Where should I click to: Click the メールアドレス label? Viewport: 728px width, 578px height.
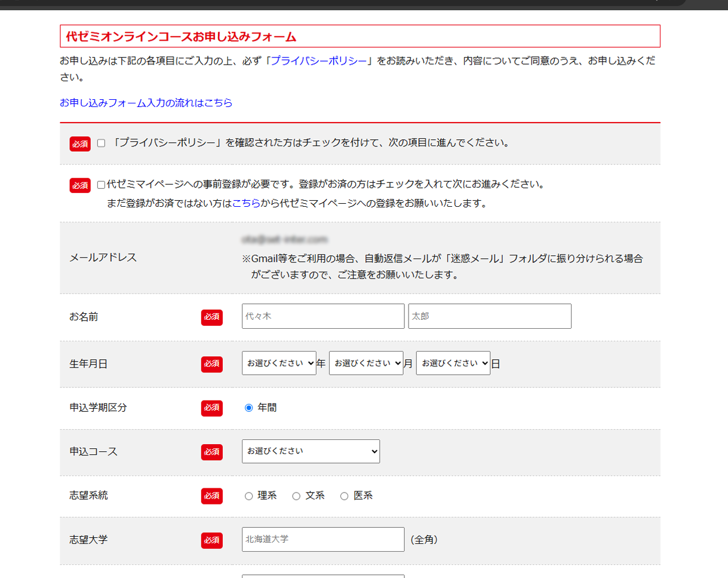point(103,258)
